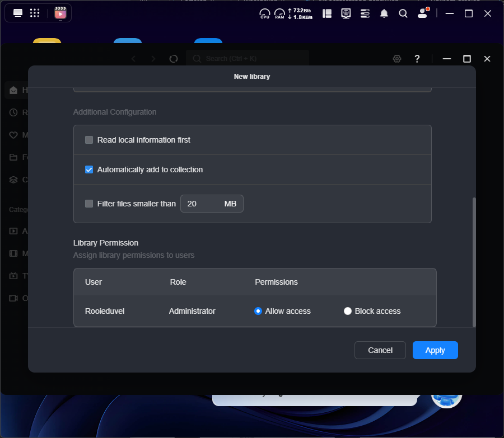Open the settings gear in the app window
Viewport: 504px width, 438px height.
pos(397,59)
